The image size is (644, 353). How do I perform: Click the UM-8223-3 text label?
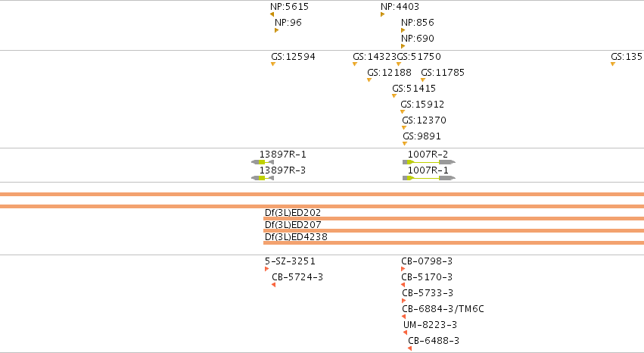tap(430, 325)
